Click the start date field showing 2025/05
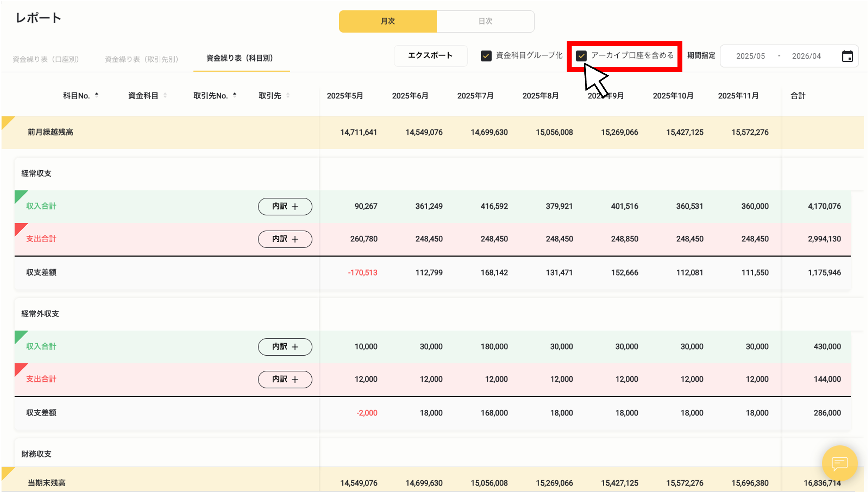The image size is (868, 493). click(x=750, y=56)
